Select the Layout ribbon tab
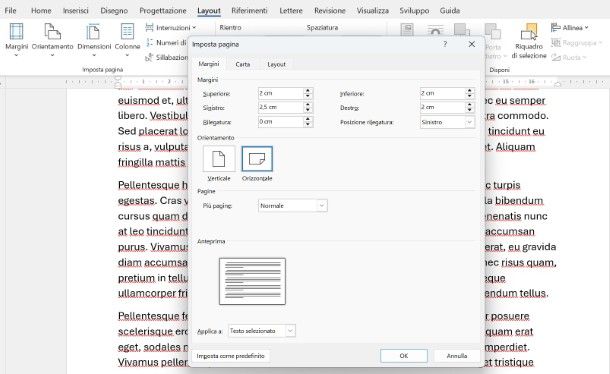The height and width of the screenshot is (374, 610). coord(209,11)
